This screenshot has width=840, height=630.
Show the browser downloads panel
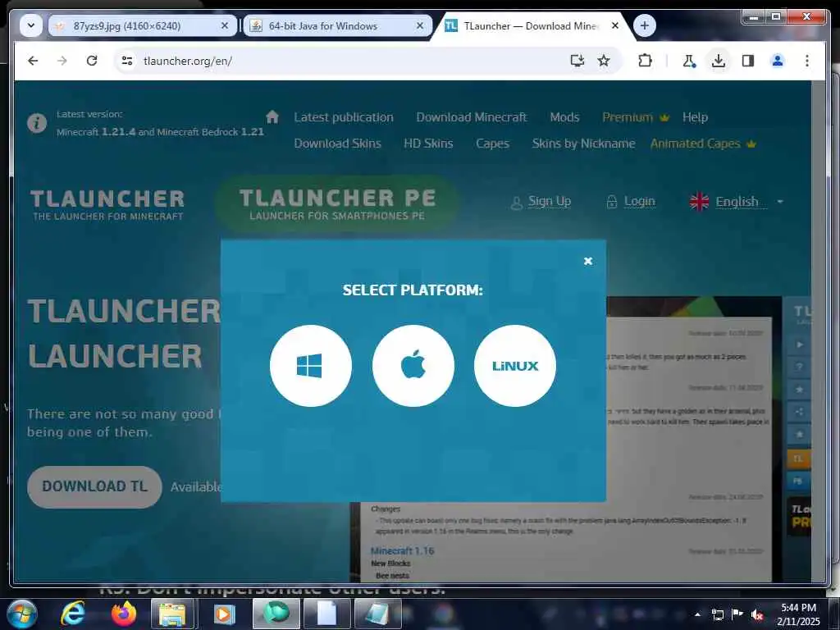[719, 61]
